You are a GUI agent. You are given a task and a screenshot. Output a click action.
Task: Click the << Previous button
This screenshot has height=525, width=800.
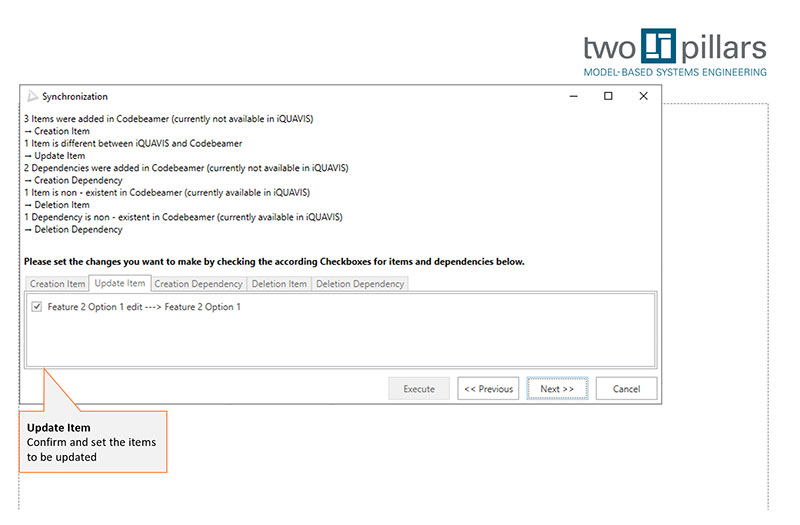pyautogui.click(x=488, y=389)
